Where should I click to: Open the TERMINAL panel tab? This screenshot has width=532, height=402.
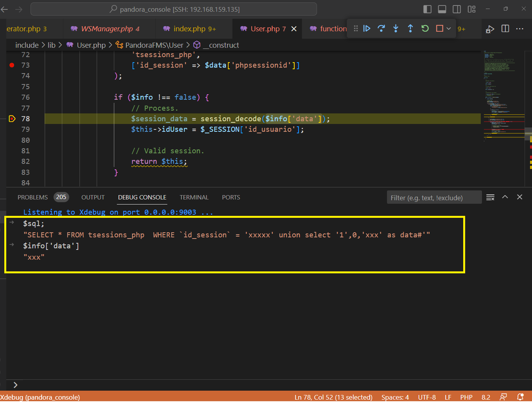[194, 197]
